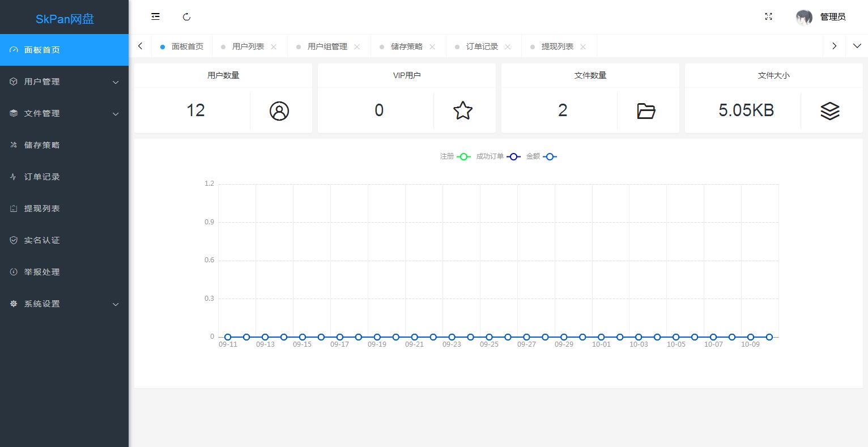This screenshot has height=447, width=868.
Task: Toggle the 注册 series in chart legend
Action: tap(456, 156)
